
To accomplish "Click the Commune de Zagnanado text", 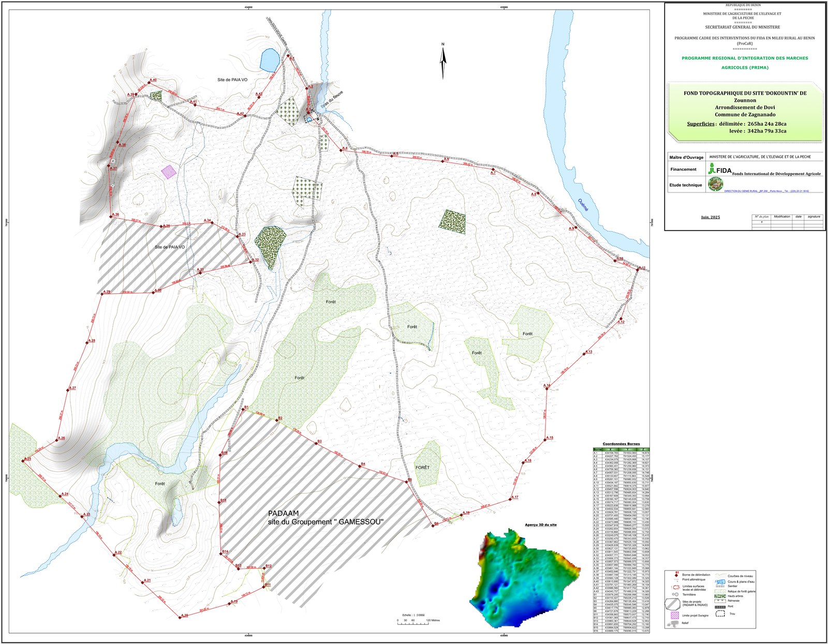I will click(x=745, y=114).
